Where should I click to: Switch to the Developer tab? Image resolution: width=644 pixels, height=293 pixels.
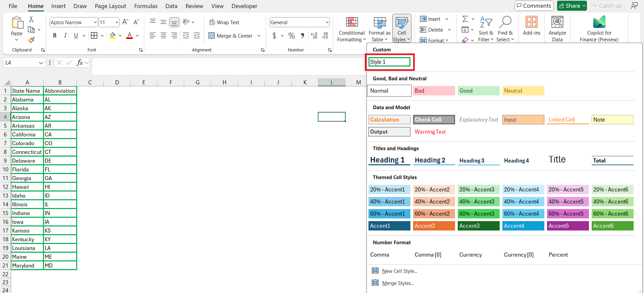pos(244,6)
